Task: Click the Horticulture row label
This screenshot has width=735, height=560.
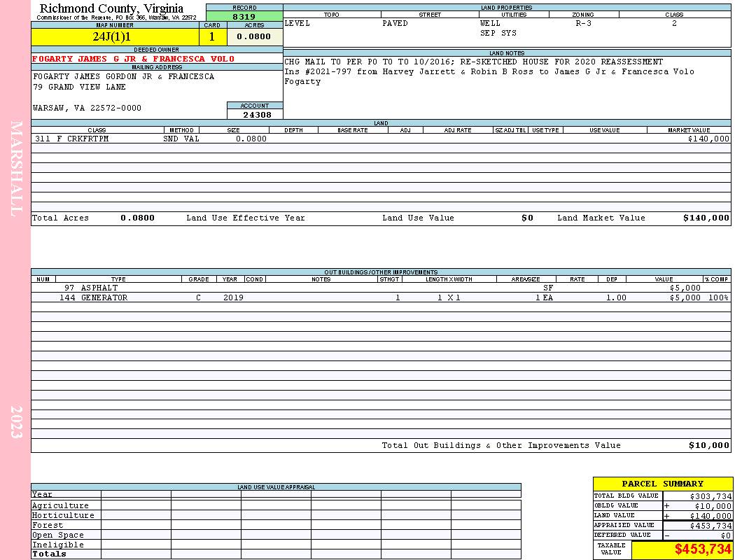Action: click(x=63, y=515)
